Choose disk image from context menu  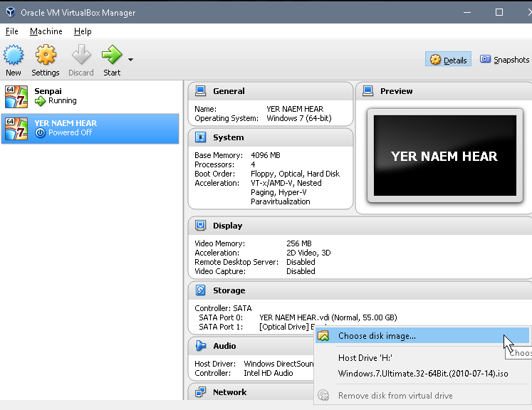pos(422,336)
